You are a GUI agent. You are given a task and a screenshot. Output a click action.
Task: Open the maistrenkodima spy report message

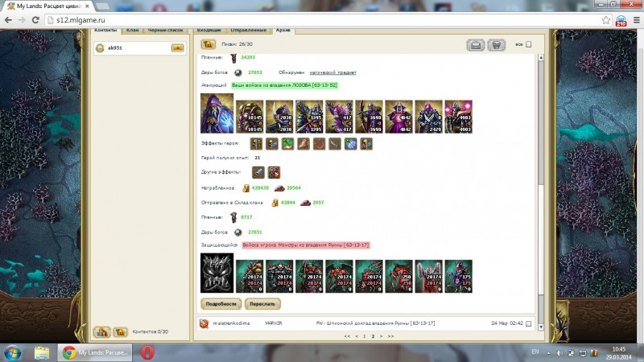pyautogui.click(x=365, y=323)
